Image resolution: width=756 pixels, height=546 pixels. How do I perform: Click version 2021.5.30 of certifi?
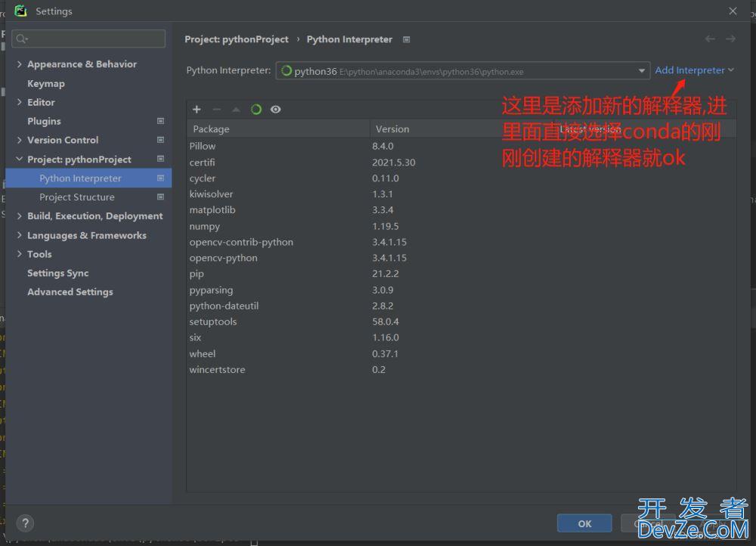point(393,163)
